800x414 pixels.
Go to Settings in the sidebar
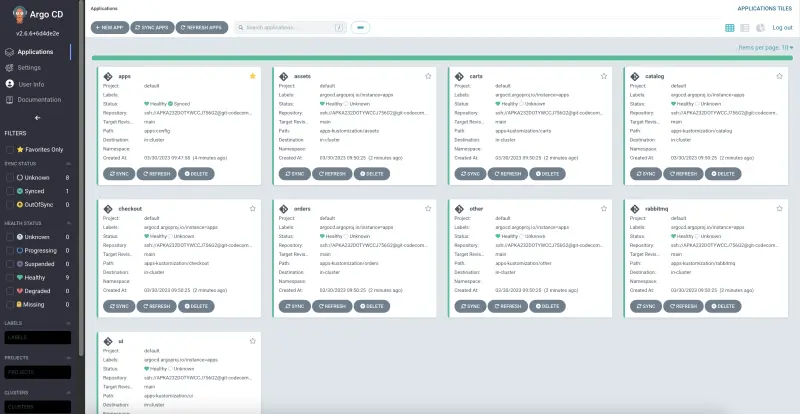coord(29,67)
